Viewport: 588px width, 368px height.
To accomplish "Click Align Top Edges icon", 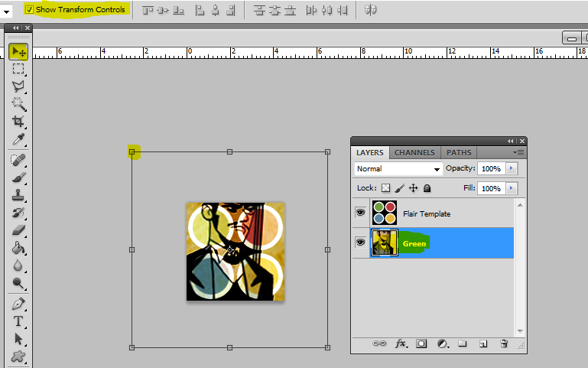I will point(148,11).
